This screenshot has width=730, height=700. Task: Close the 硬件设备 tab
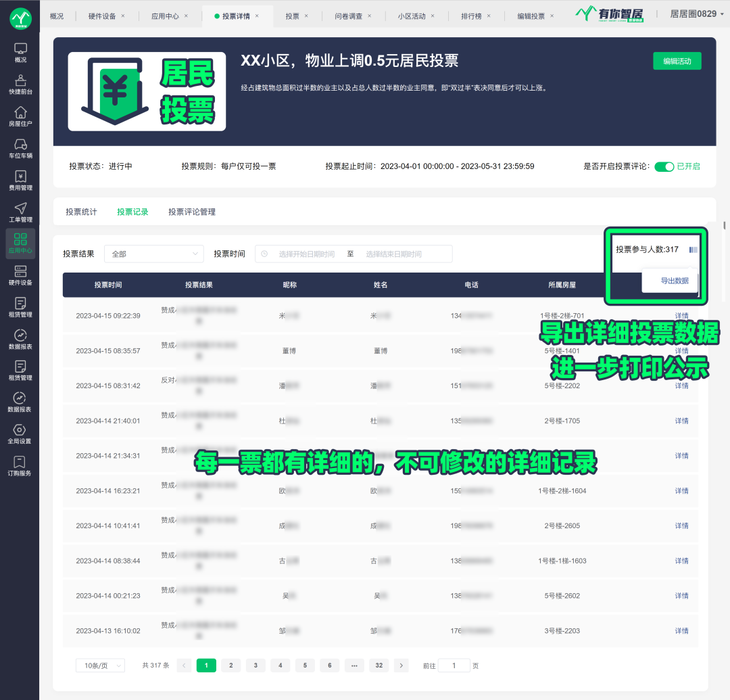(x=123, y=16)
